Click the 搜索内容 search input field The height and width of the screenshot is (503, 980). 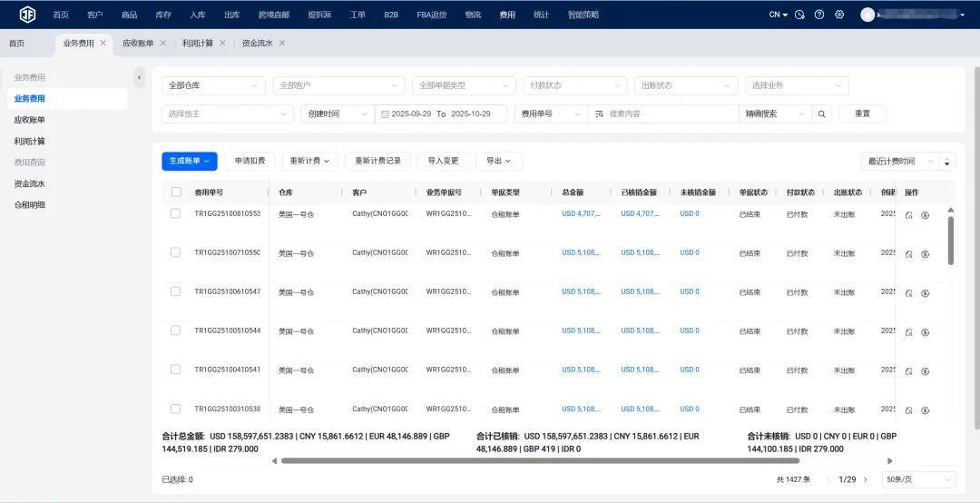[670, 113]
